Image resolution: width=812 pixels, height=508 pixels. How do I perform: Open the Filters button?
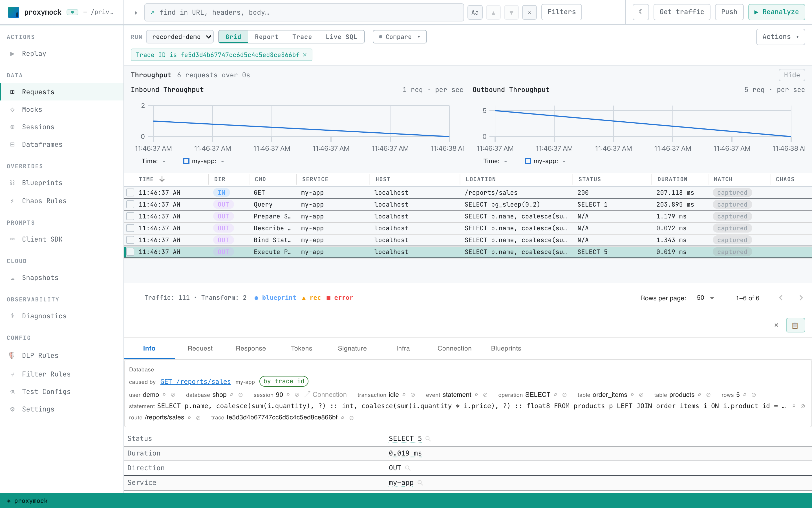pos(561,12)
